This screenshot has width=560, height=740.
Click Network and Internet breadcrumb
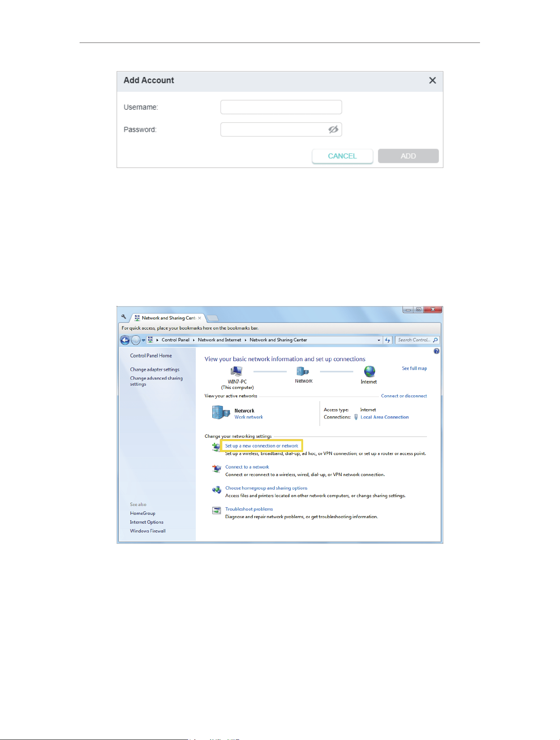point(219,340)
